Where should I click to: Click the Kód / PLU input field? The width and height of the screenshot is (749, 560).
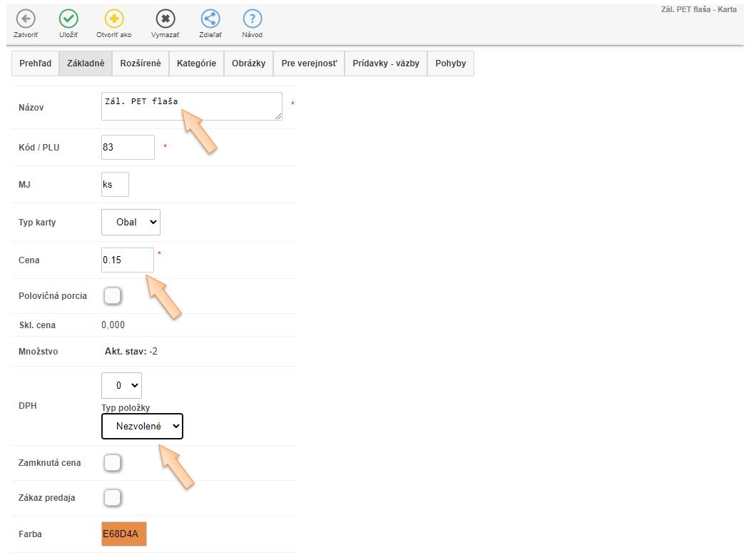128,148
